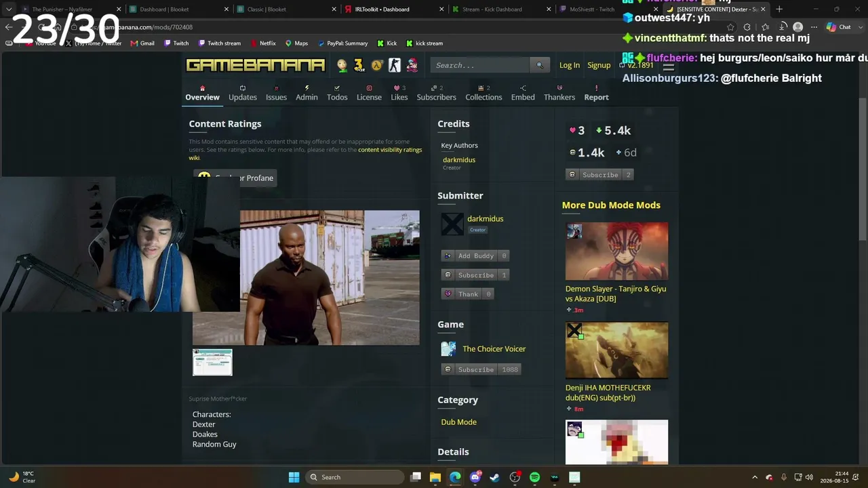Click the pink heart likes stat
This screenshot has height=488, width=868.
[577, 131]
